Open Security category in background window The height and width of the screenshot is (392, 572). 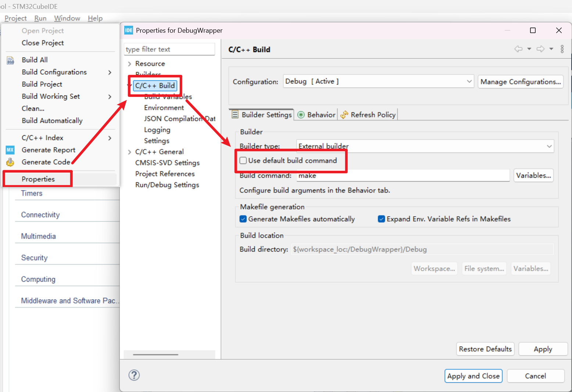[34, 258]
